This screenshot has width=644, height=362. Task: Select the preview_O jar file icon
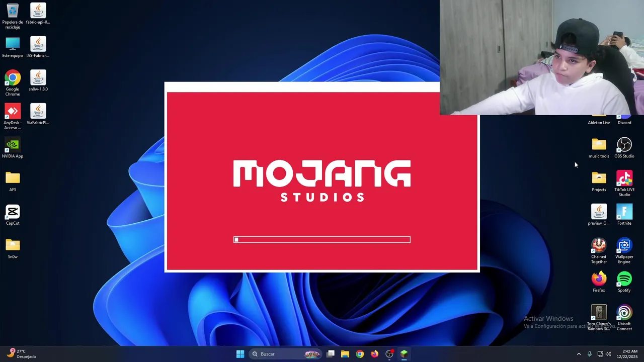[x=599, y=215]
